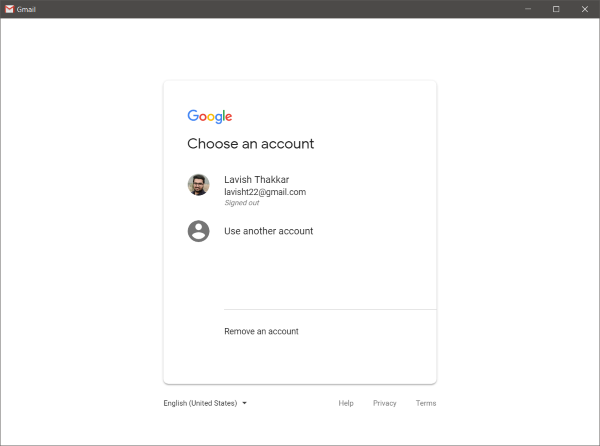The width and height of the screenshot is (600, 446).
Task: Click the generic person avatar icon
Action: [198, 231]
